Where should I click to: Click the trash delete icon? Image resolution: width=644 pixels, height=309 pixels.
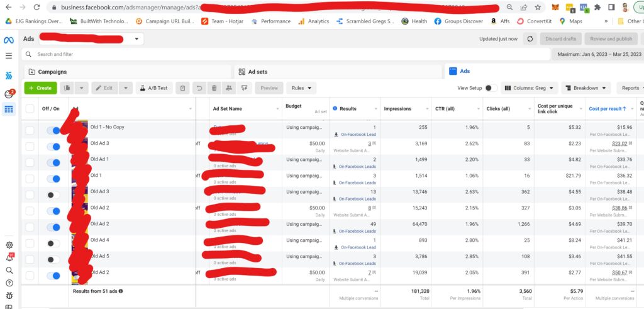pyautogui.click(x=214, y=88)
